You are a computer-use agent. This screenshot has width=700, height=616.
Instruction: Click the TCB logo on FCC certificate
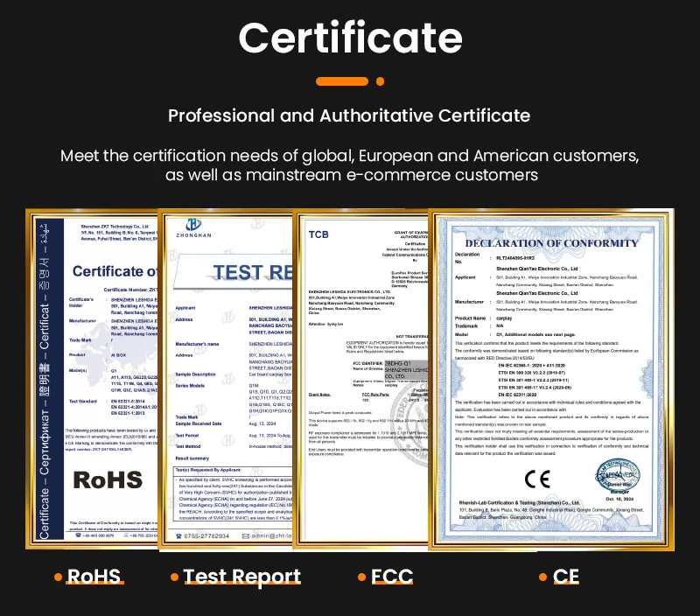pos(318,234)
